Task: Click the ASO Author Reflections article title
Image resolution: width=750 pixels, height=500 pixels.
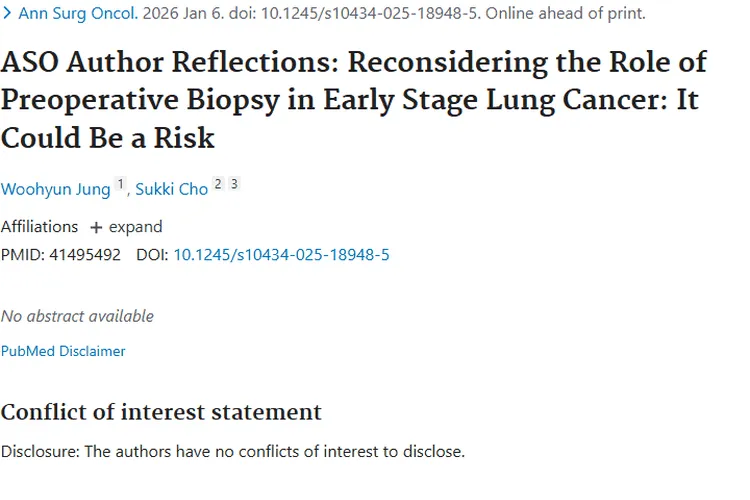Action: [354, 98]
